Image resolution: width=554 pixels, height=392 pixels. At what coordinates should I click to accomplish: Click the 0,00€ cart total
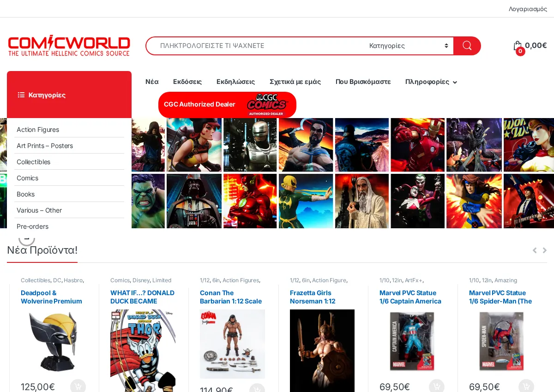click(536, 45)
